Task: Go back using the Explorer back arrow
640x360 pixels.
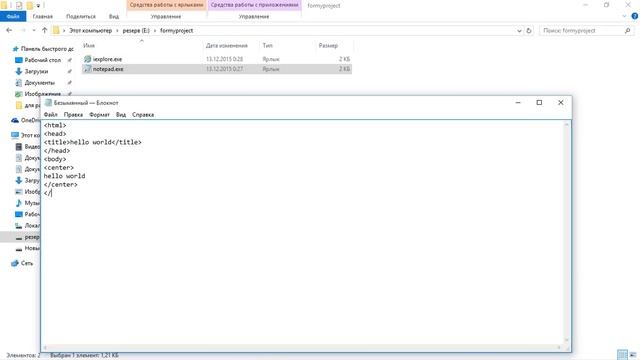Action: (9, 30)
